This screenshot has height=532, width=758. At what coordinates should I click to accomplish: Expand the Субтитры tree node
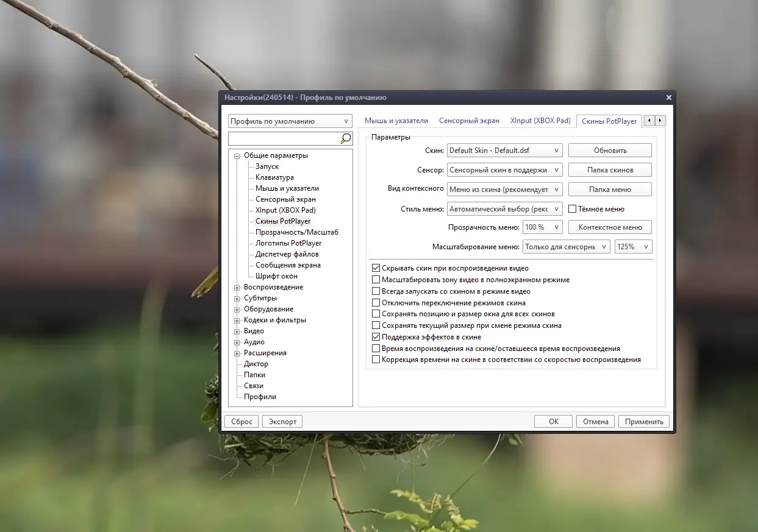click(x=237, y=298)
